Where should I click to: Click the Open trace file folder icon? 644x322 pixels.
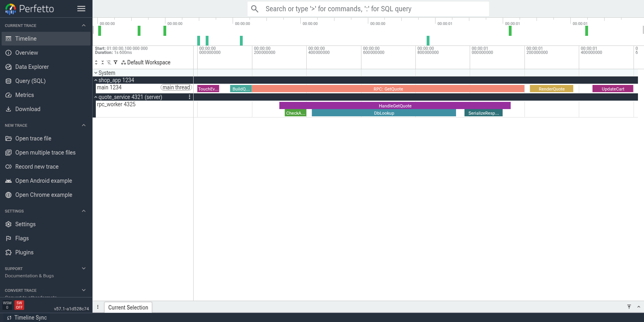pyautogui.click(x=8, y=138)
